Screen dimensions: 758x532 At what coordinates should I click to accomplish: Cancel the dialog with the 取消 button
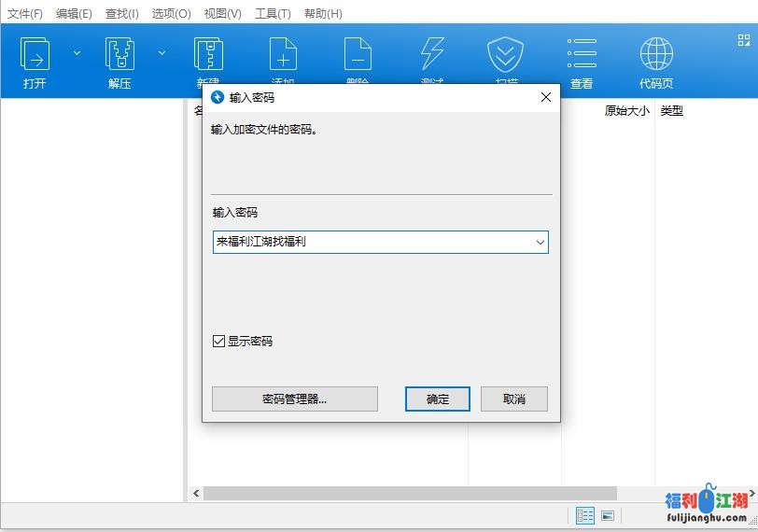click(x=513, y=399)
